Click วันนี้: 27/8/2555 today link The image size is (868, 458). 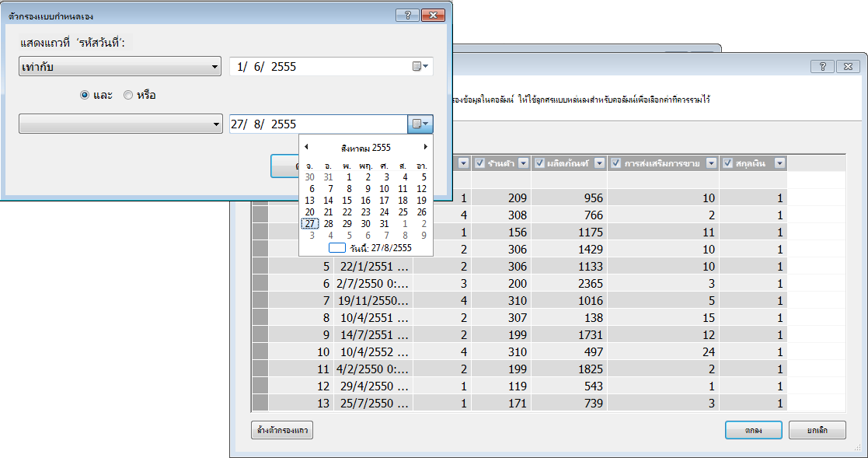pos(380,247)
